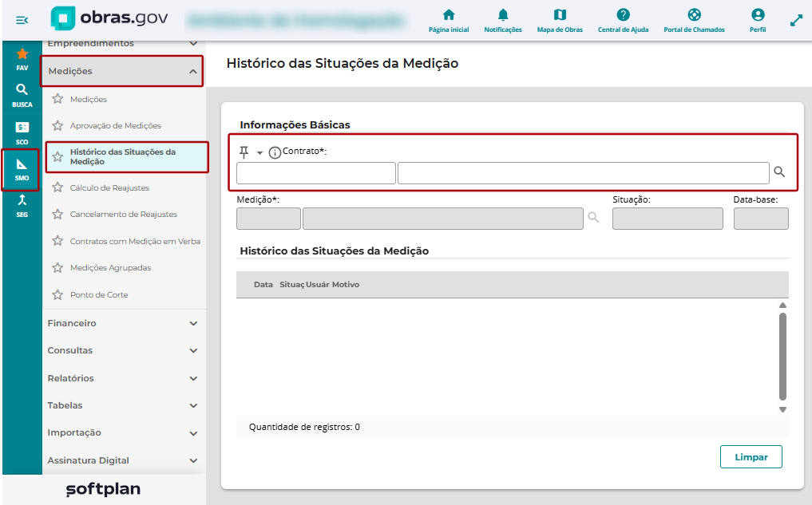Screen dimensions: 812x505
Task: Open Central de Ajuda help icon
Action: coord(623,21)
